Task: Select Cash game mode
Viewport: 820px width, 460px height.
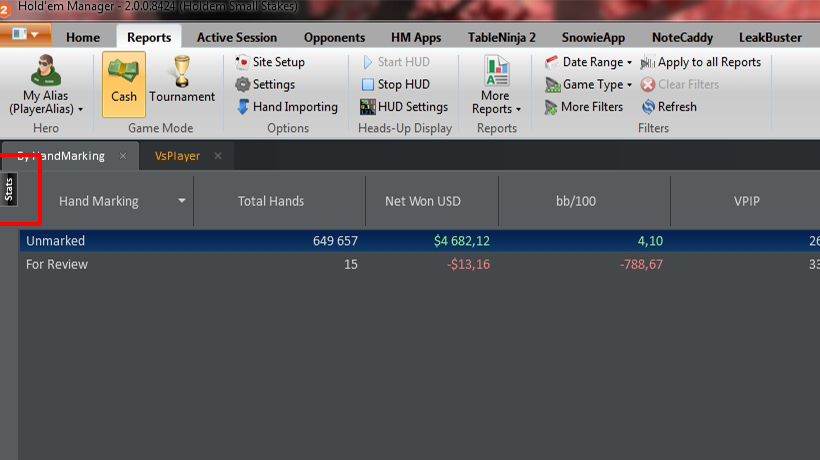Action: (x=124, y=84)
